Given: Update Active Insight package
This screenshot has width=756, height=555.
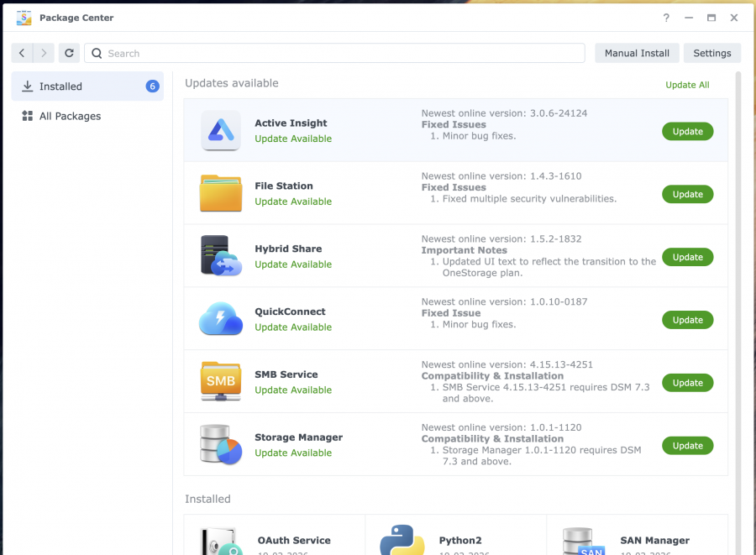Looking at the screenshot, I should coord(687,132).
